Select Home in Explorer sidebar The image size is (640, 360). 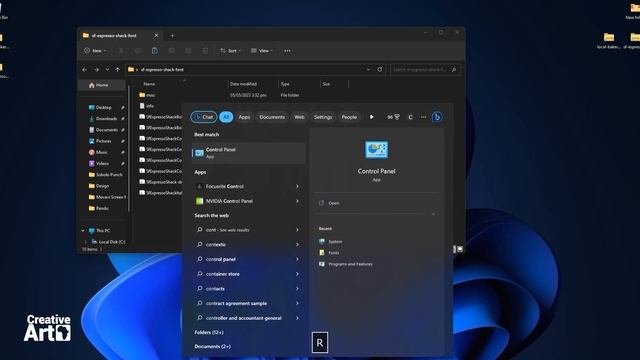click(102, 85)
